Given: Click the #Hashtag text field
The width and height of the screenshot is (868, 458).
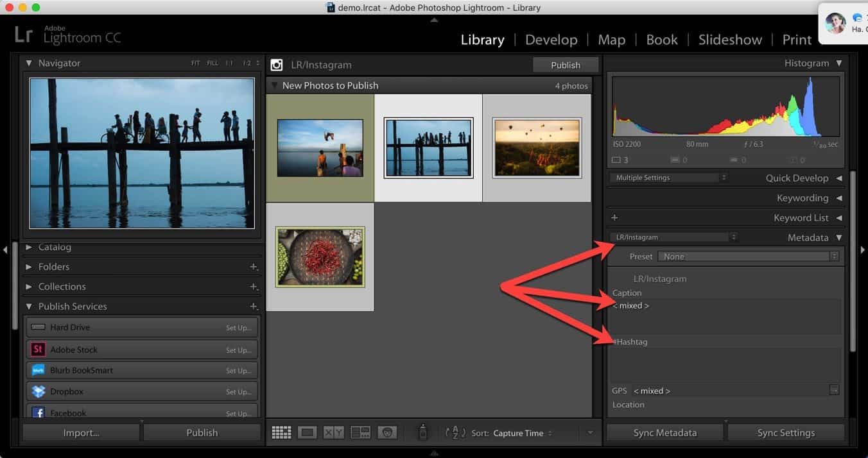Looking at the screenshot, I should 725,366.
